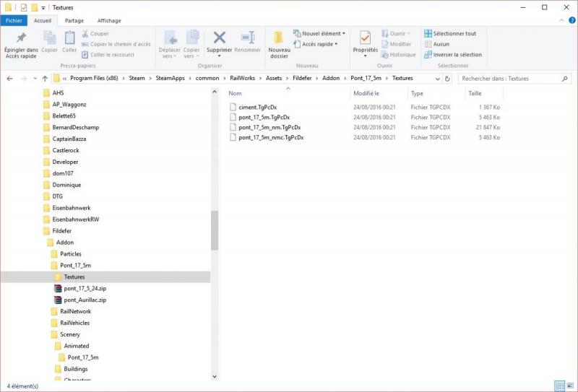Sort by the Nom column header
This screenshot has width=578, height=392.
(236, 94)
